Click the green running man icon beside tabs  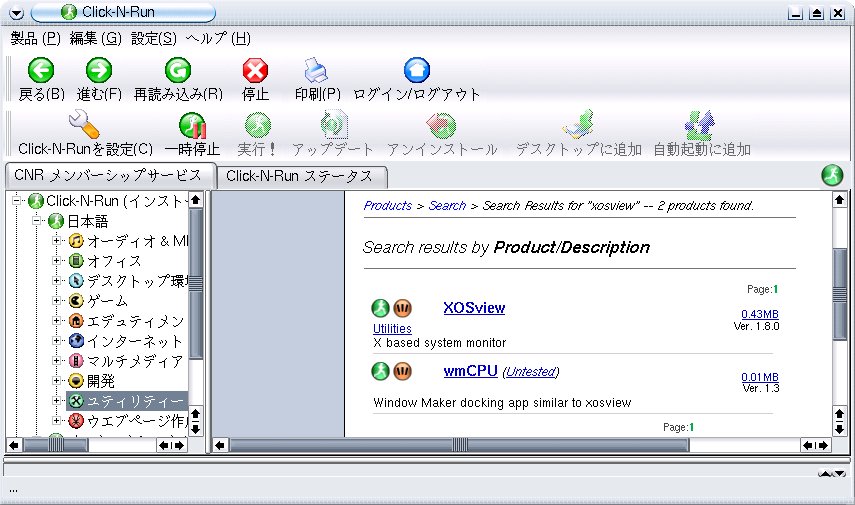(x=832, y=175)
